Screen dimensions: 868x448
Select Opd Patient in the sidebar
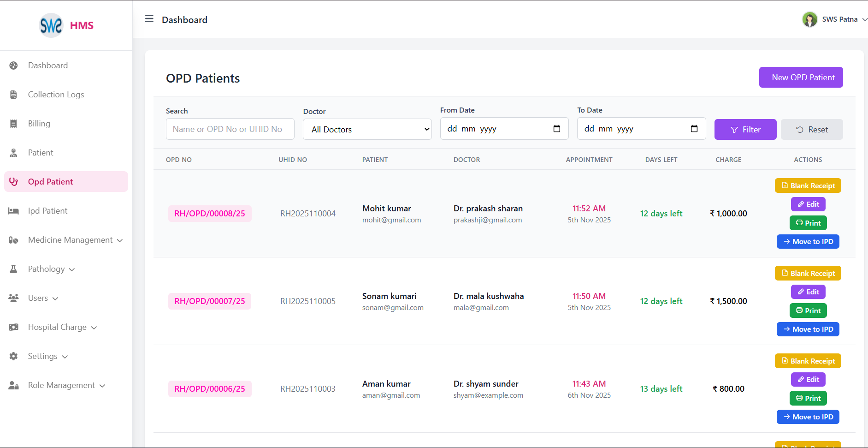[51, 182]
